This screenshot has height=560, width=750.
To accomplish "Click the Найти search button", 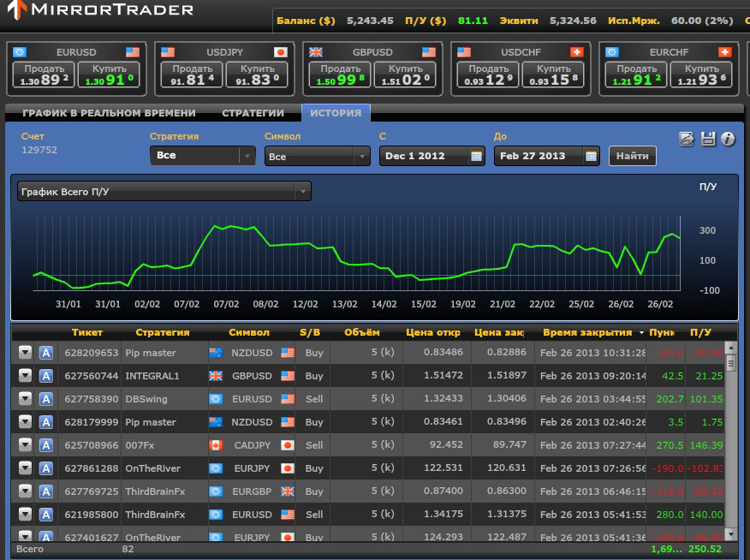I will pyautogui.click(x=633, y=156).
